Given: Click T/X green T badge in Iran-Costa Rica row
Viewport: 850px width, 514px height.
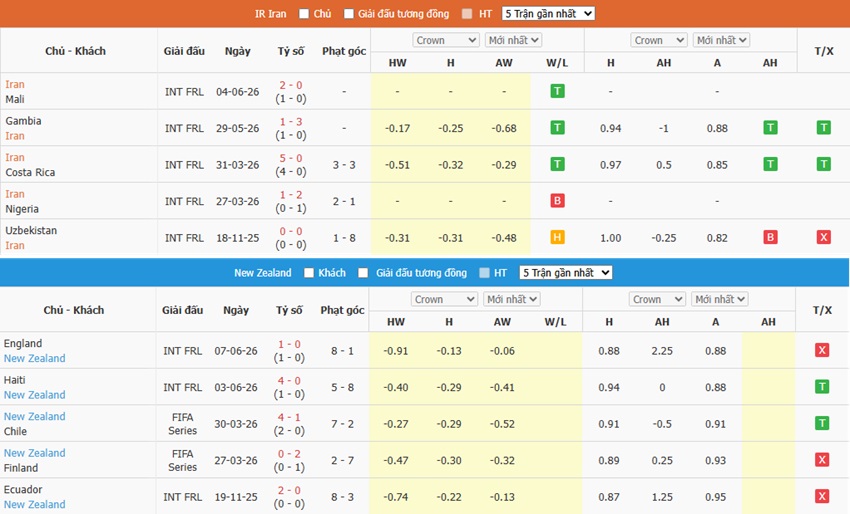Looking at the screenshot, I should (x=823, y=164).
